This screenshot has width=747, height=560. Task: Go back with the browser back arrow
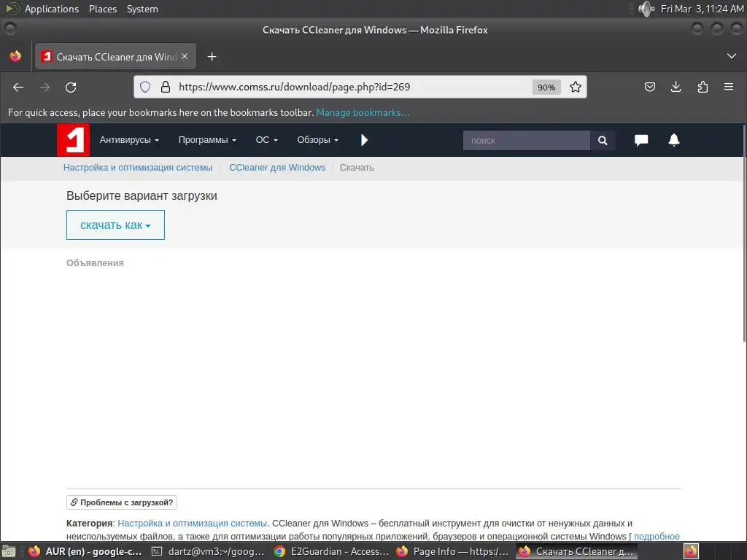(18, 87)
